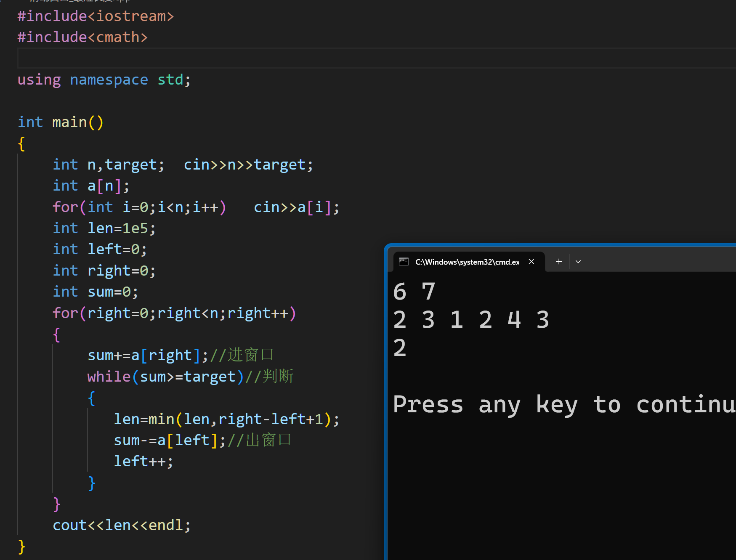The image size is (736, 560).
Task: Click the '//出窗口' comment
Action: coord(259,440)
